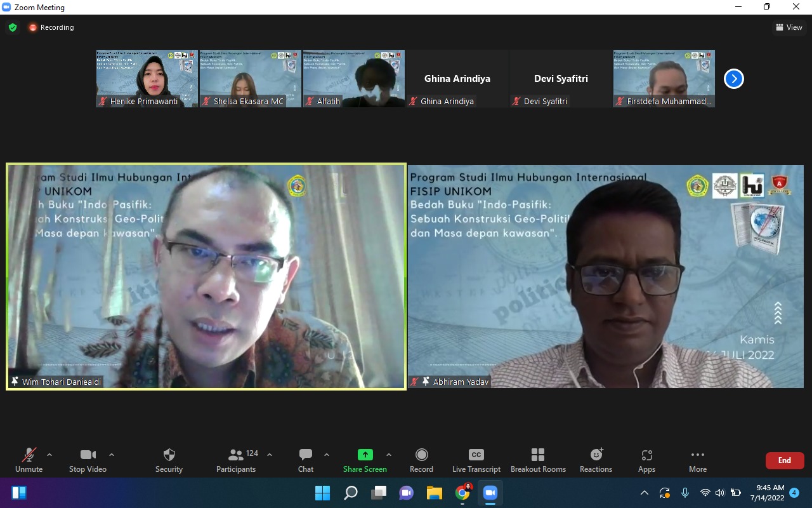Viewport: 812px width, 508px height.
Task: Click Abhiram Yadav video panel
Action: click(x=606, y=276)
